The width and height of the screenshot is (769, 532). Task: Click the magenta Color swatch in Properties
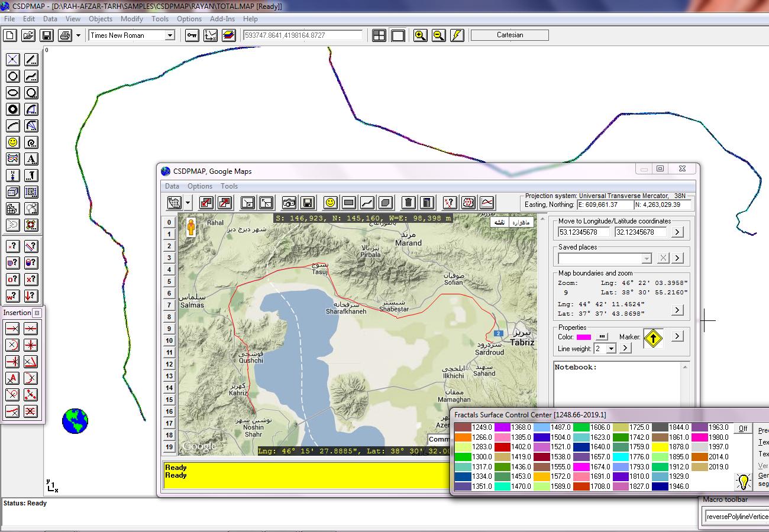coord(583,337)
